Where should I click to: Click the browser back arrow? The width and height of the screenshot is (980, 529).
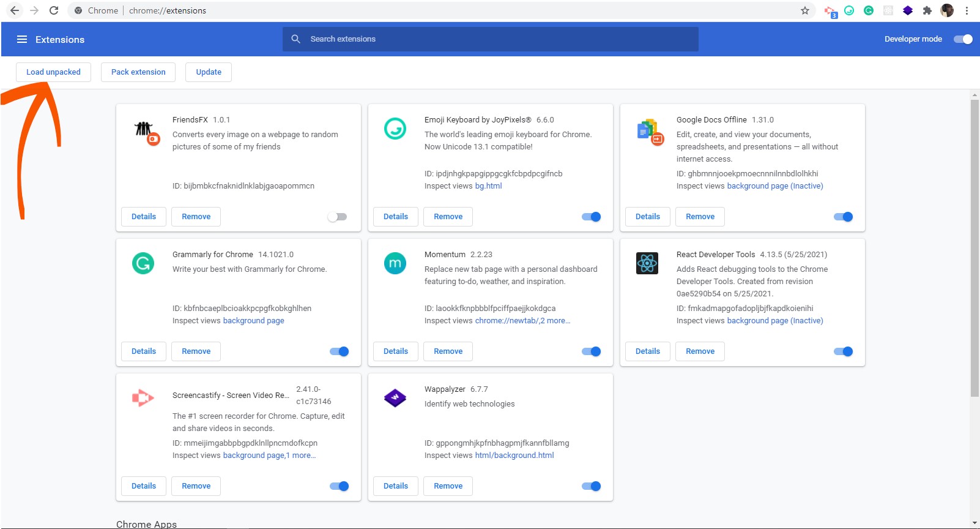[x=15, y=10]
